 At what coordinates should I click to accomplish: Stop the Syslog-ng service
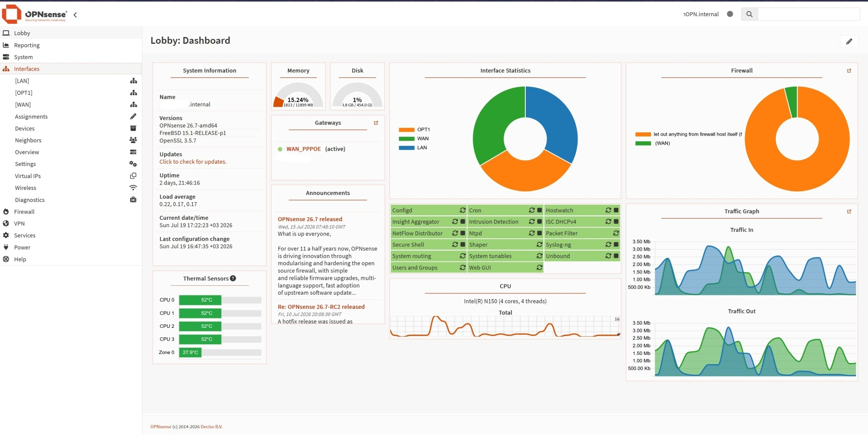pos(616,245)
